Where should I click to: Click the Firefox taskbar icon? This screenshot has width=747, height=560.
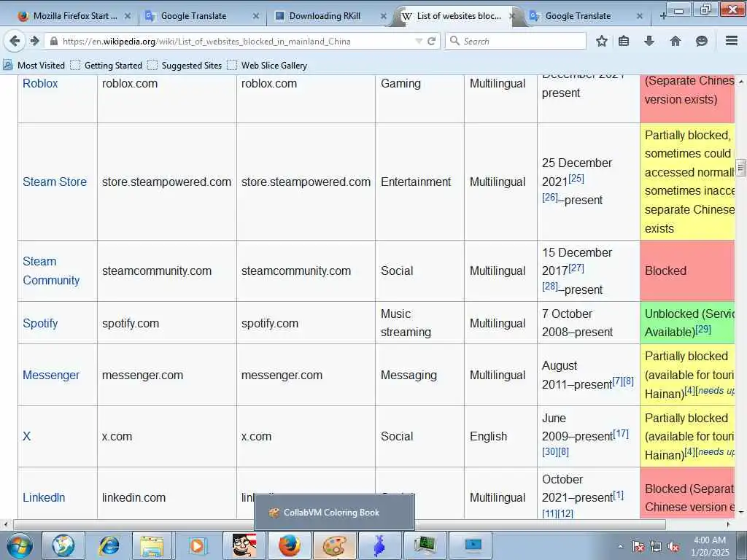coord(290,545)
